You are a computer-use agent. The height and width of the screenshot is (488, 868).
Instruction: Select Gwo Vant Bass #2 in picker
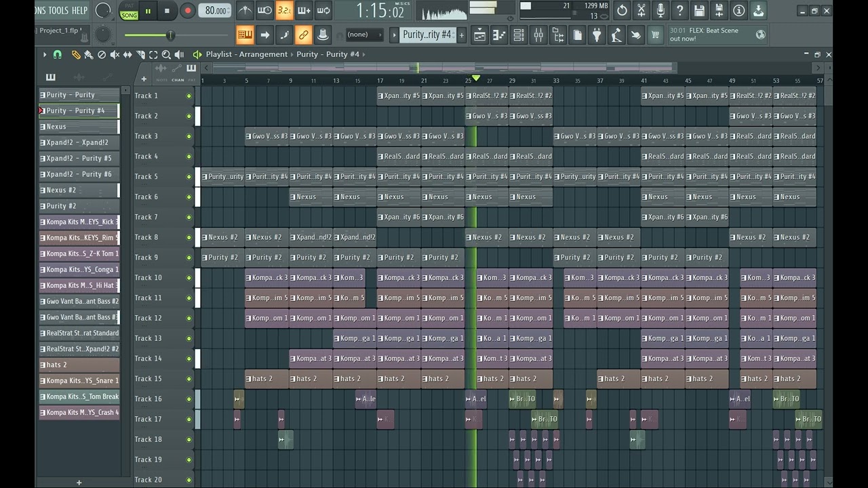[x=79, y=302]
